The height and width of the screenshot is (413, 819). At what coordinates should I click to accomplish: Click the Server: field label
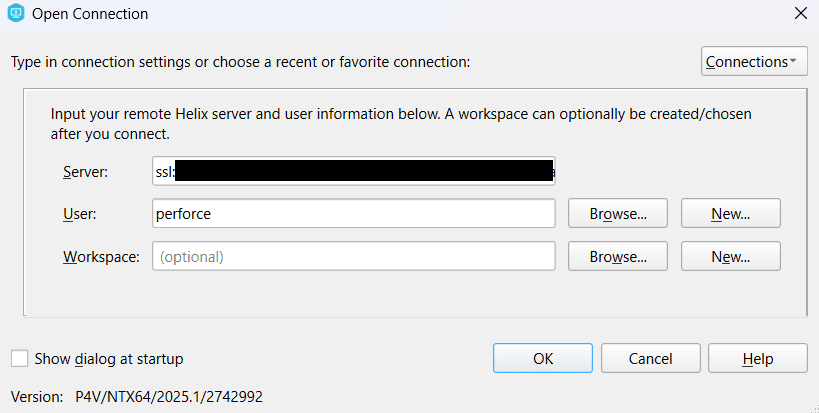click(x=86, y=172)
